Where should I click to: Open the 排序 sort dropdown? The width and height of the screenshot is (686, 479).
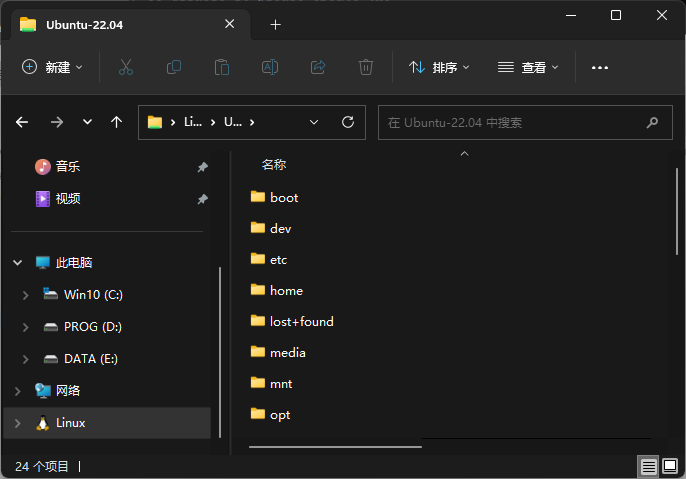[x=439, y=67]
